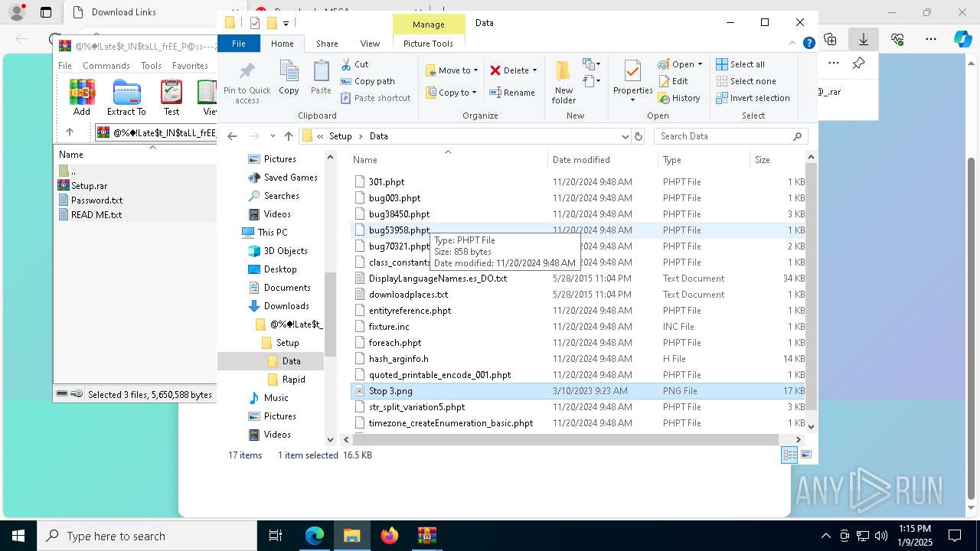The image size is (980, 551).
Task: Click Edit in Open group
Action: click(673, 81)
